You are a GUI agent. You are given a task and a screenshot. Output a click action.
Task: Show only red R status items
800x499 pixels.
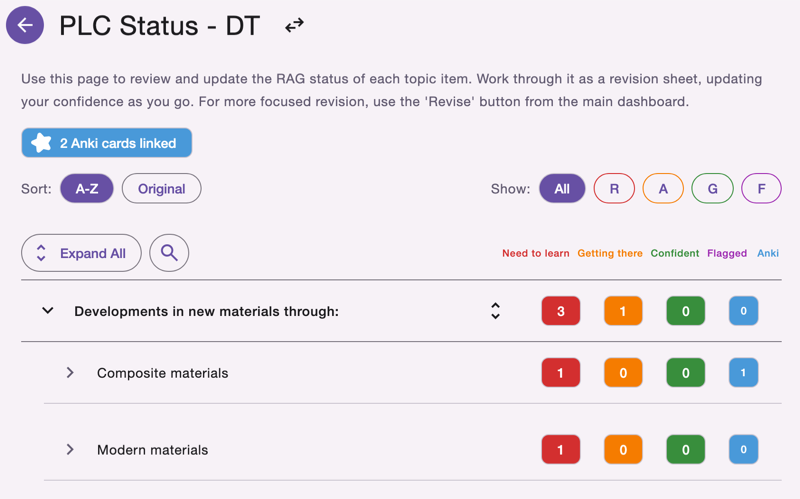[614, 188]
